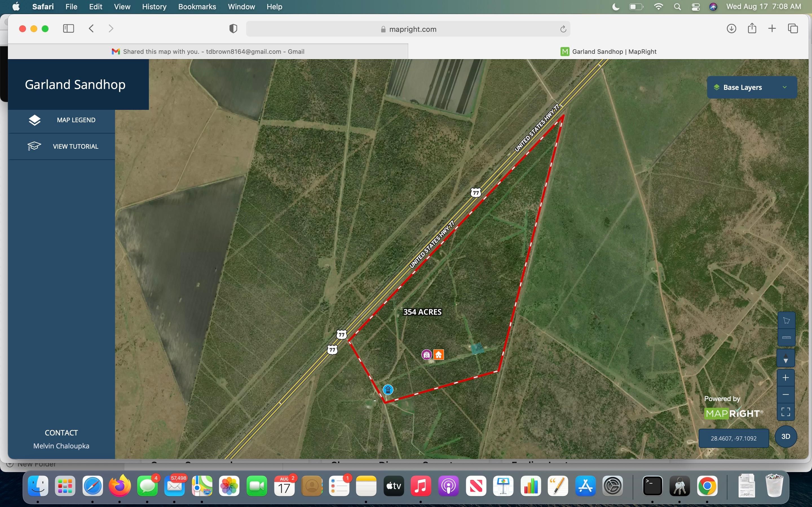The image size is (812, 507).
Task: Click the MapRight logo in the tab bar
Action: pyautogui.click(x=565, y=51)
